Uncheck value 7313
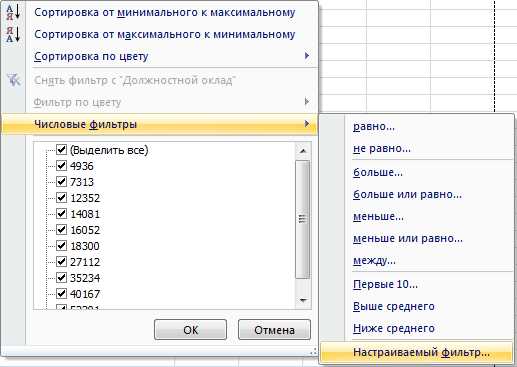 61,181
